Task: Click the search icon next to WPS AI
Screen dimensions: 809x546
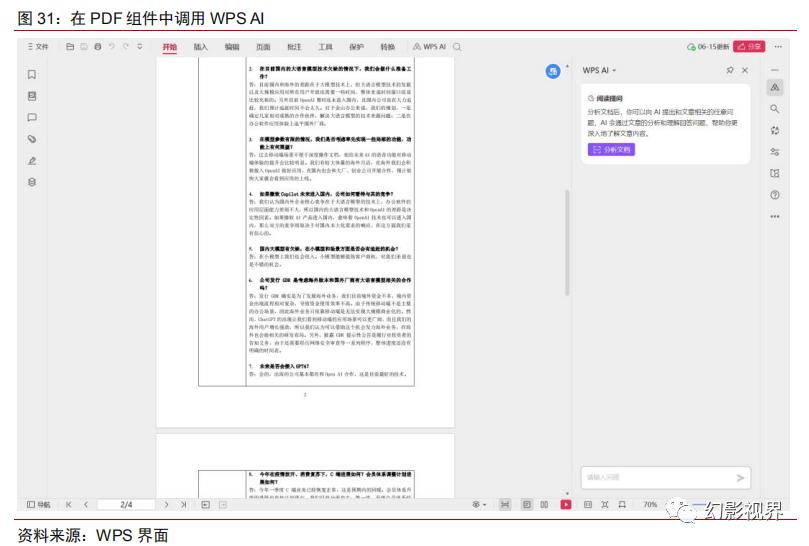Action: coord(457,47)
